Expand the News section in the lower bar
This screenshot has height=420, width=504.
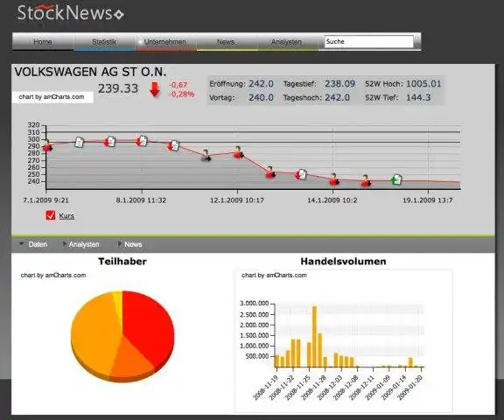point(130,244)
